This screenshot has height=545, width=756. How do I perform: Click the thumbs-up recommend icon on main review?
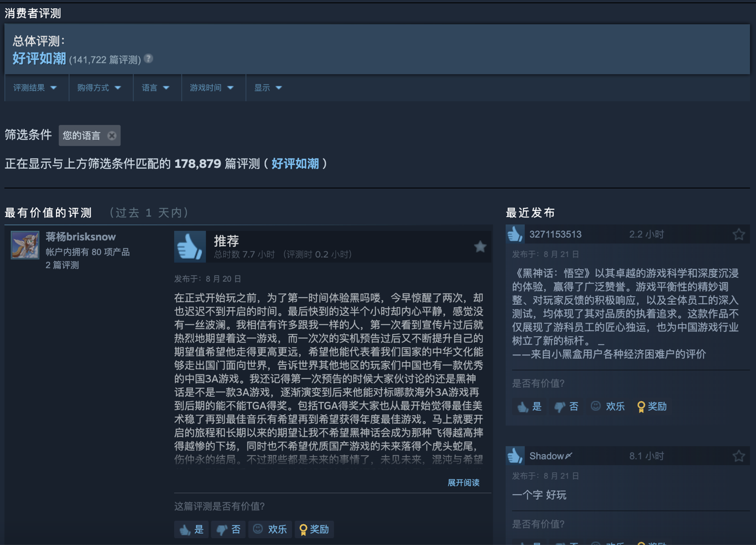(x=190, y=247)
